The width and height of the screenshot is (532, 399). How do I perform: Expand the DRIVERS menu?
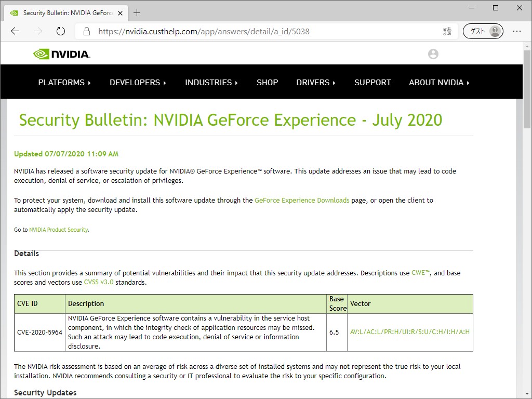tap(316, 82)
